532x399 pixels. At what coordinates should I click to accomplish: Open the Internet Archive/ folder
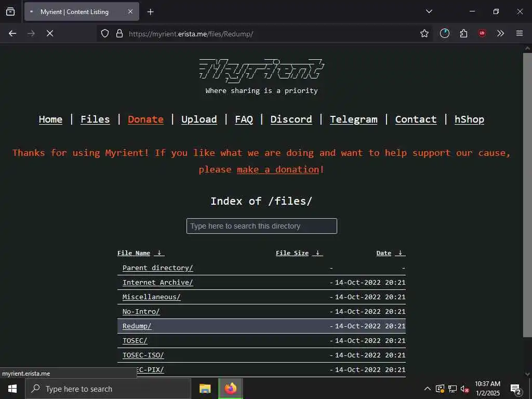pos(158,282)
